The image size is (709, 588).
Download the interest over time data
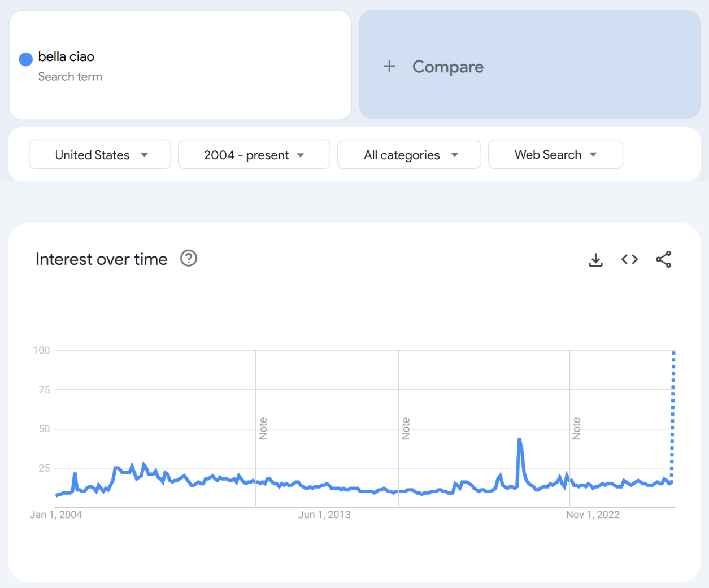pos(595,260)
